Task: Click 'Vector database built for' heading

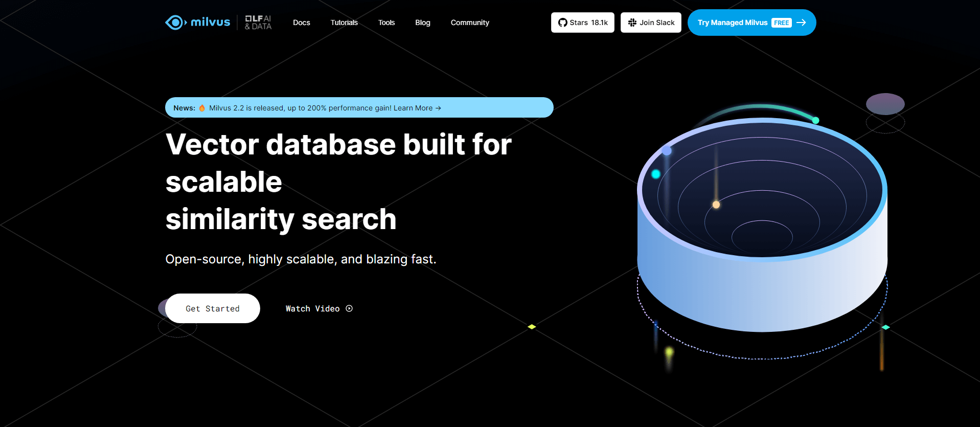Action: pyautogui.click(x=338, y=144)
